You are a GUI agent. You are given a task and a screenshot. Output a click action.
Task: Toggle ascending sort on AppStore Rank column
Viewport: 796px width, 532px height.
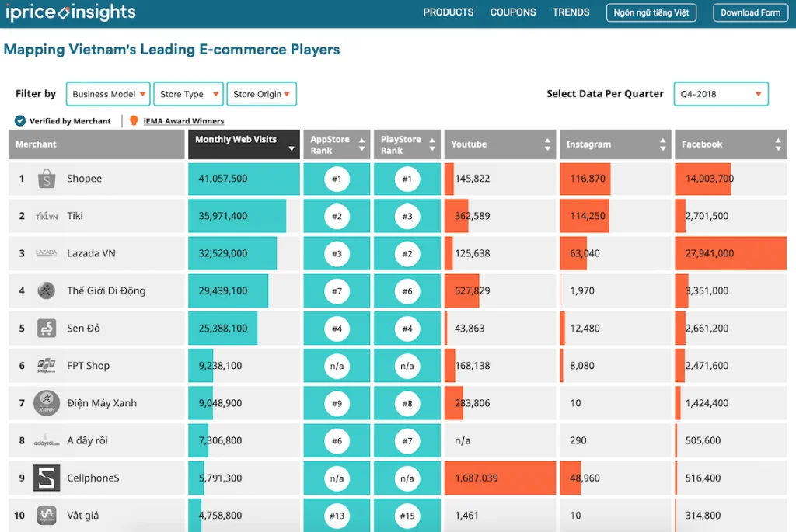pos(360,141)
